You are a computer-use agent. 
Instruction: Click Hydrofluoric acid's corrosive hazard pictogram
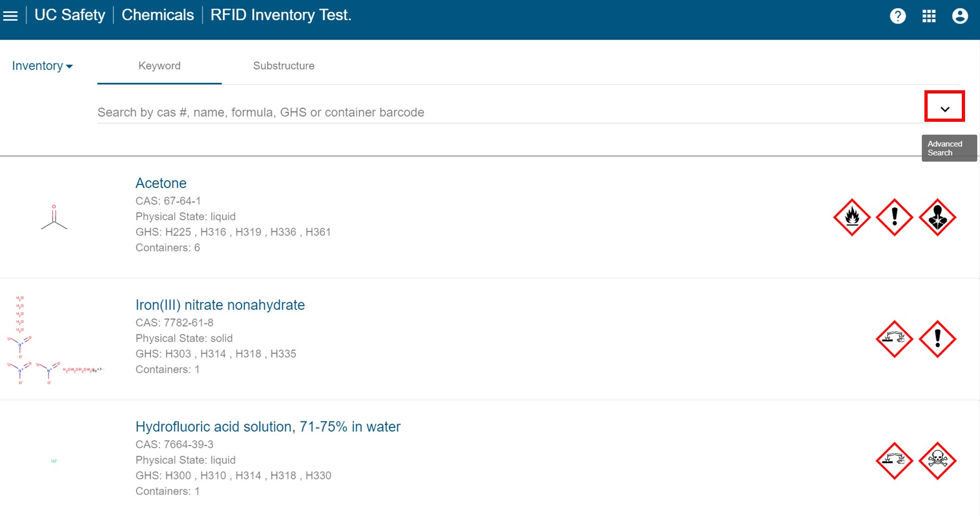click(895, 461)
